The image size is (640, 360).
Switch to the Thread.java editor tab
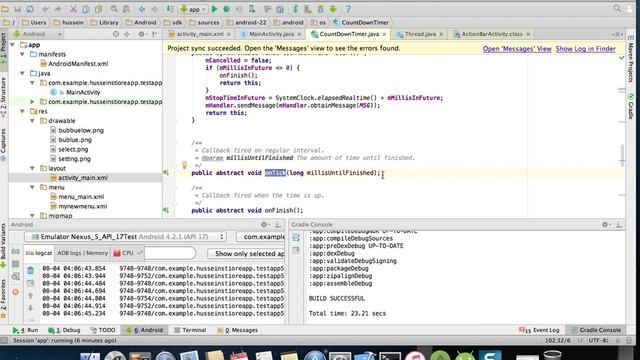pos(420,34)
